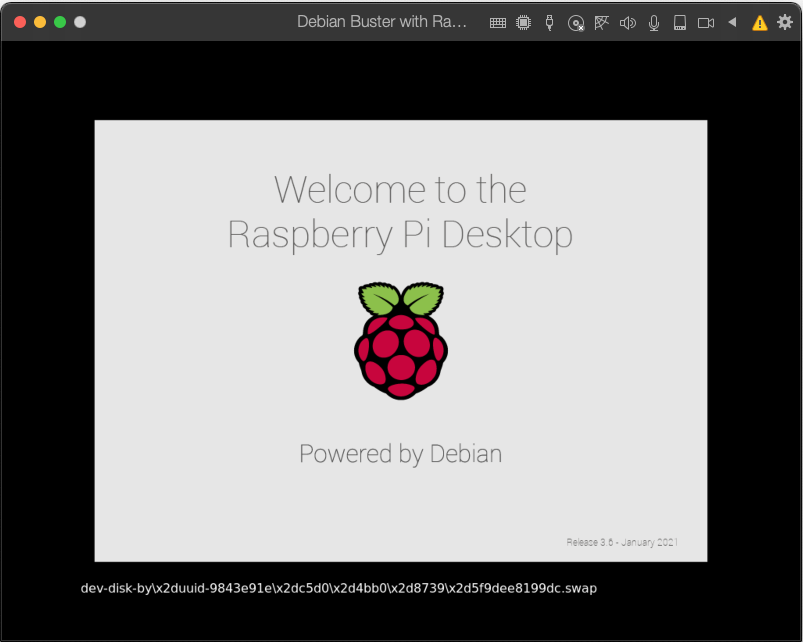The image size is (803, 642).
Task: Collapse toolbar with the left arrow
Action: [x=732, y=22]
